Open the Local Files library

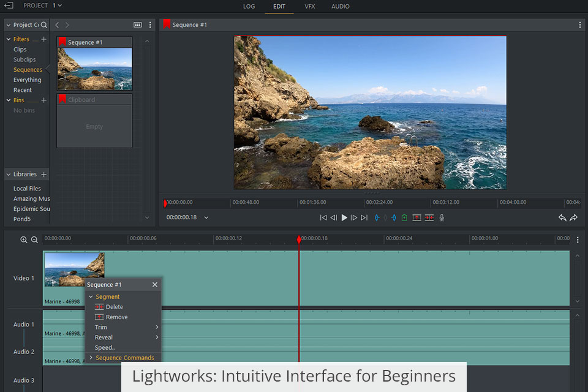point(27,189)
